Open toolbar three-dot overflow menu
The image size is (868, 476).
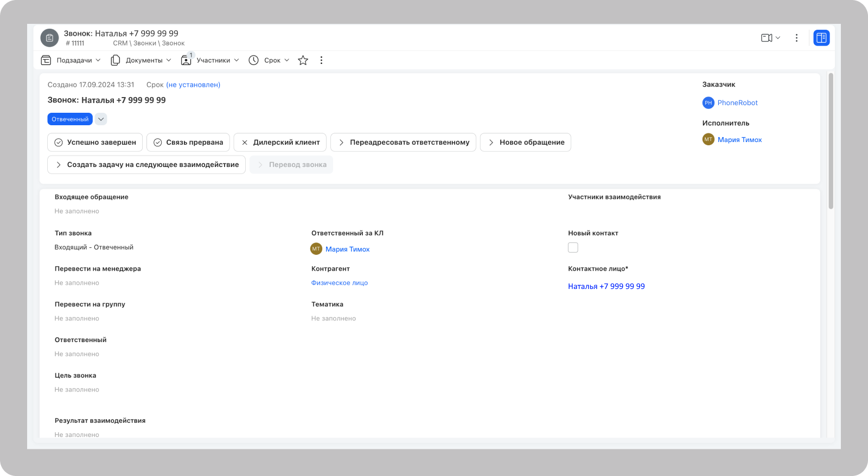click(321, 60)
